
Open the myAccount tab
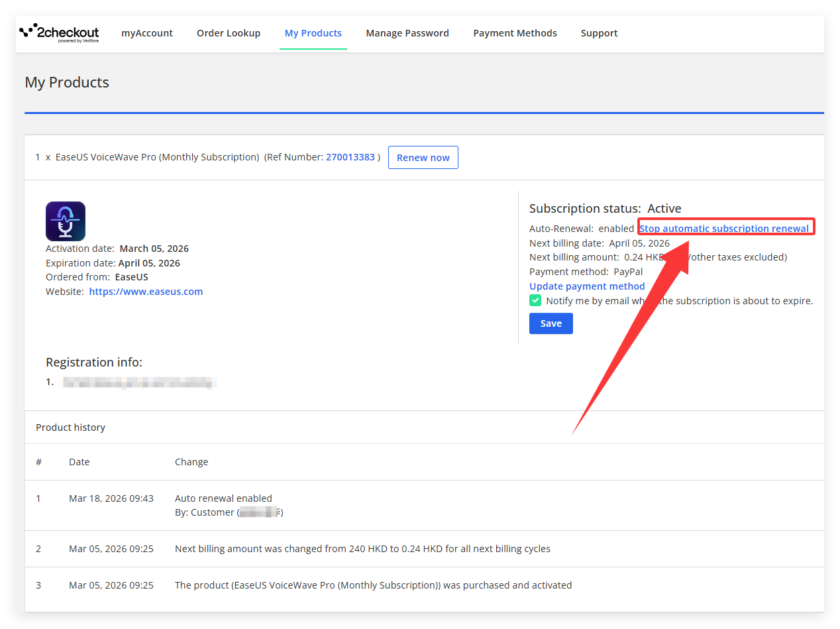coord(146,33)
